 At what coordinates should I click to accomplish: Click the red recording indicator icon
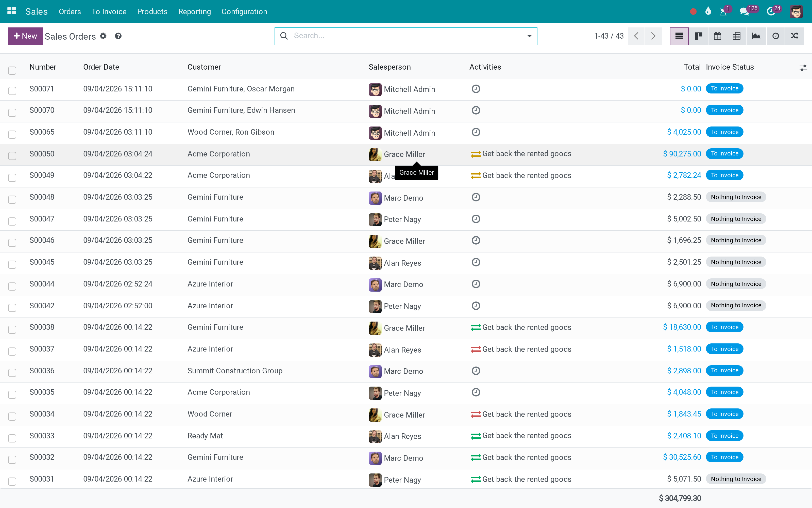point(693,12)
